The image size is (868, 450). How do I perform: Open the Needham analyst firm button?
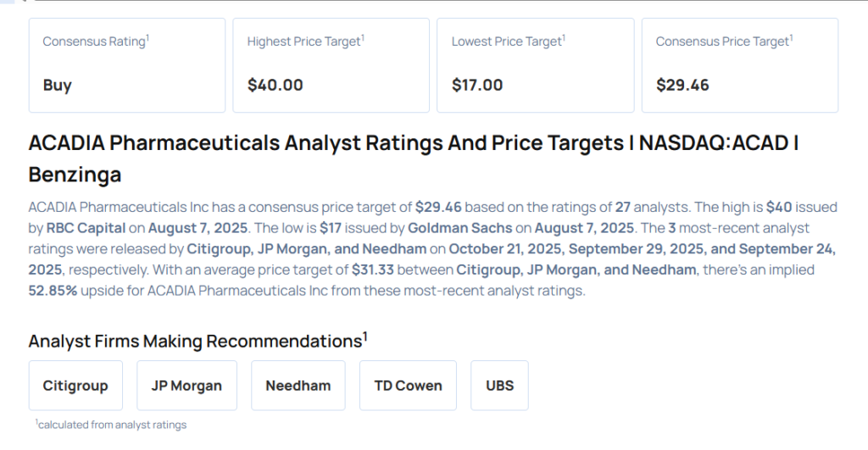click(298, 386)
